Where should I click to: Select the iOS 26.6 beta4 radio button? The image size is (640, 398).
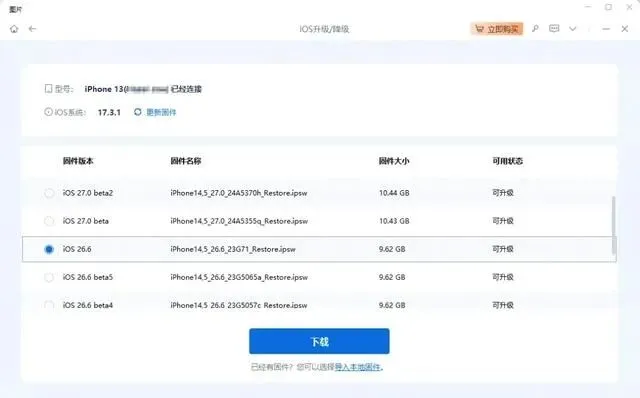click(49, 305)
